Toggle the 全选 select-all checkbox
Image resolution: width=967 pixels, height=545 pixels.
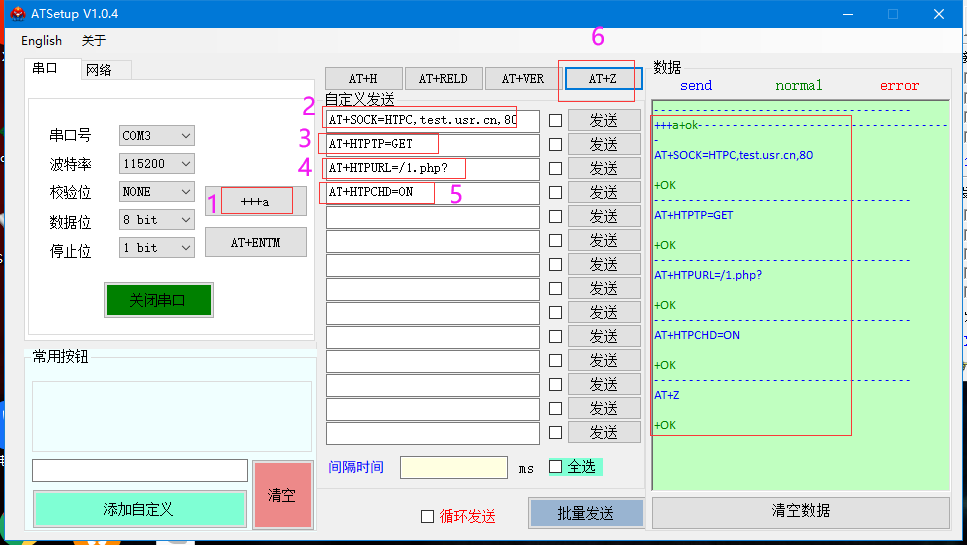tap(556, 466)
